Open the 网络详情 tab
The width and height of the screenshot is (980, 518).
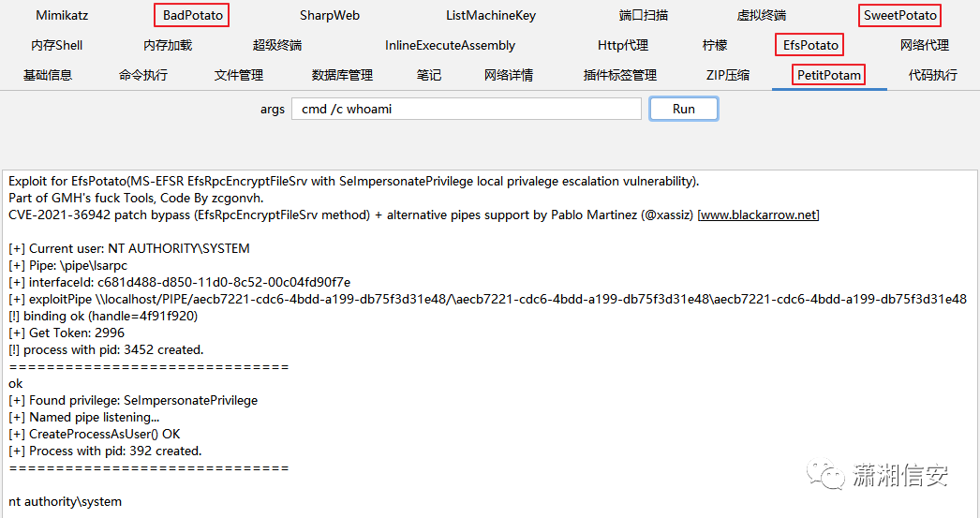[x=509, y=75]
